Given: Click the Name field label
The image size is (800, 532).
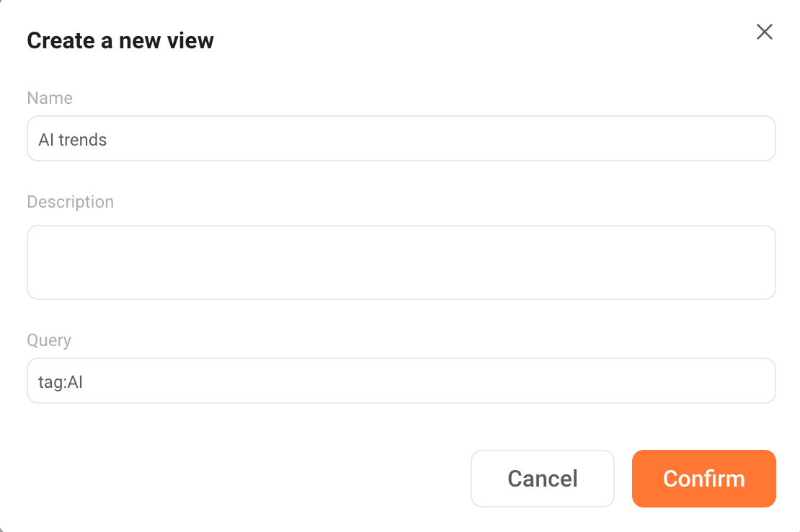Looking at the screenshot, I should [49, 97].
